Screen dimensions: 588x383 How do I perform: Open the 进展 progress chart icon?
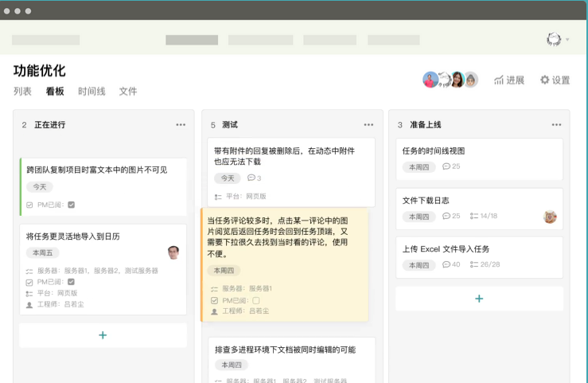point(498,80)
